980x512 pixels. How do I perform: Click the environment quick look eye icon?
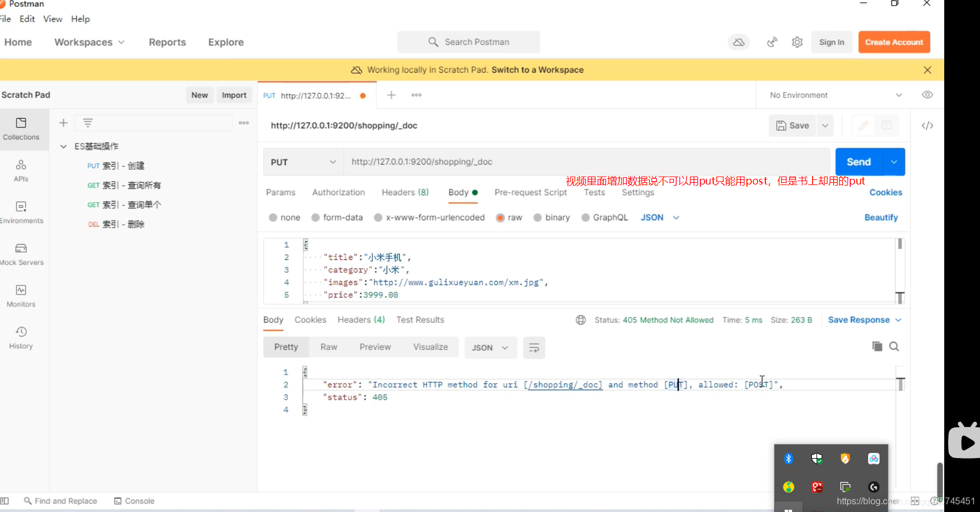point(927,95)
